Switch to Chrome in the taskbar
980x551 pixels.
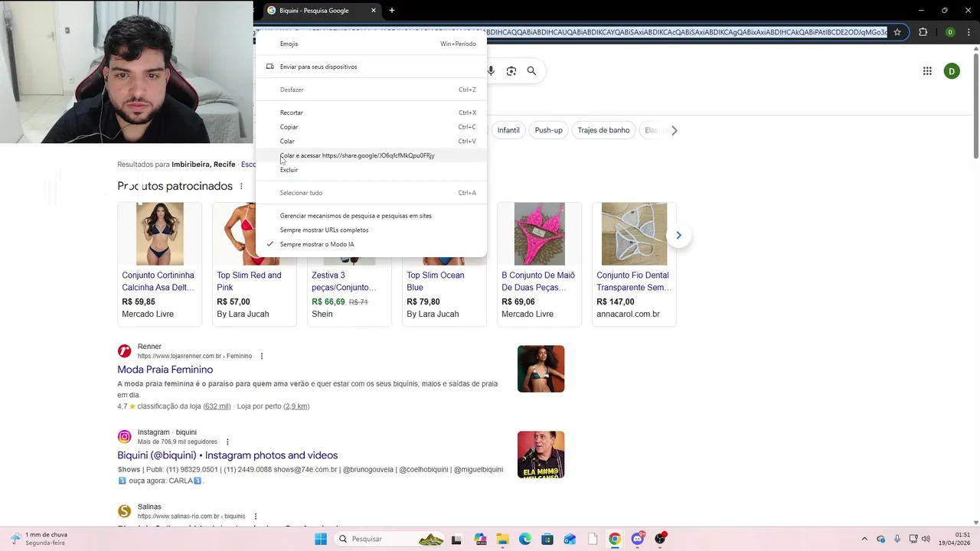(615, 539)
